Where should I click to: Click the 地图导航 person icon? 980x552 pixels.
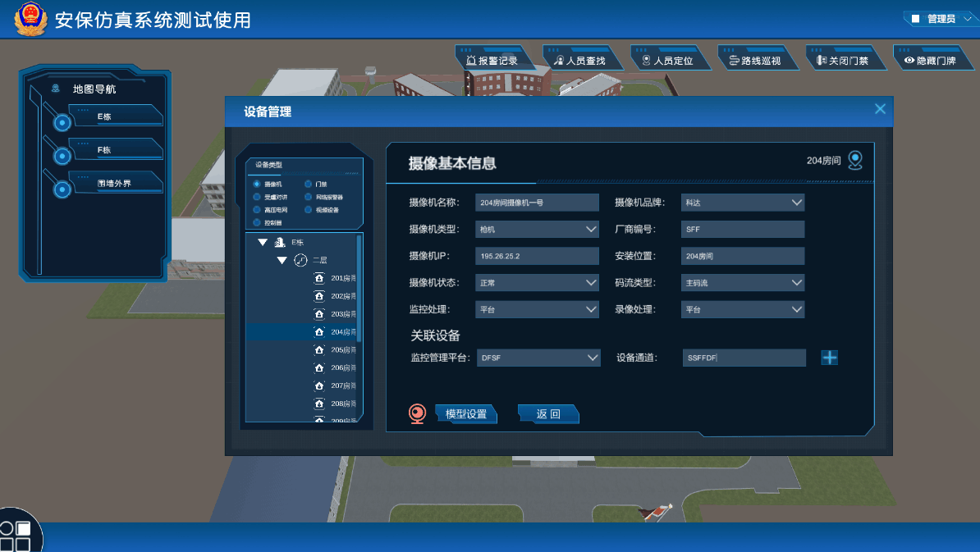pos(56,89)
